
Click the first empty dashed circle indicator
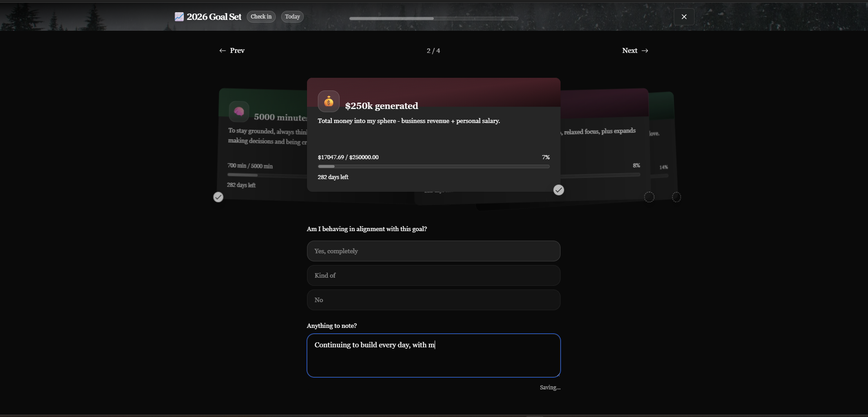(x=649, y=197)
